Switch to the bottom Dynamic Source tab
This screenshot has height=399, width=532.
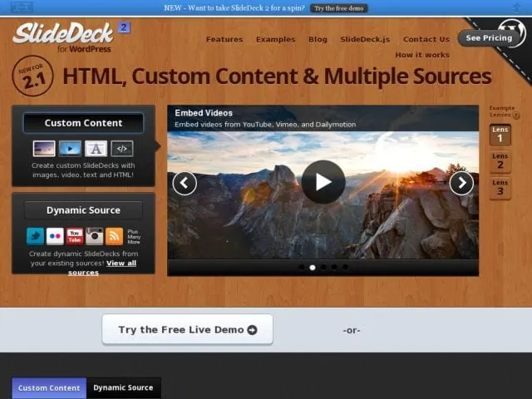(x=124, y=388)
